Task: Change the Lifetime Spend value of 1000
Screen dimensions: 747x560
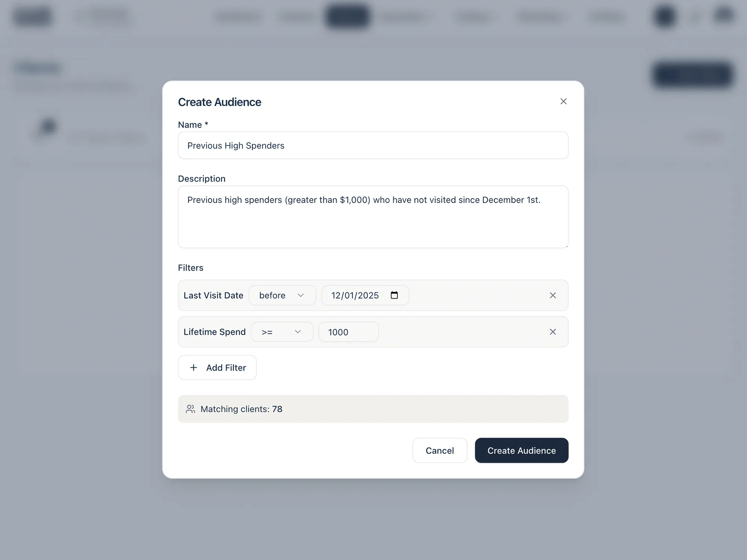Action: pos(348,332)
